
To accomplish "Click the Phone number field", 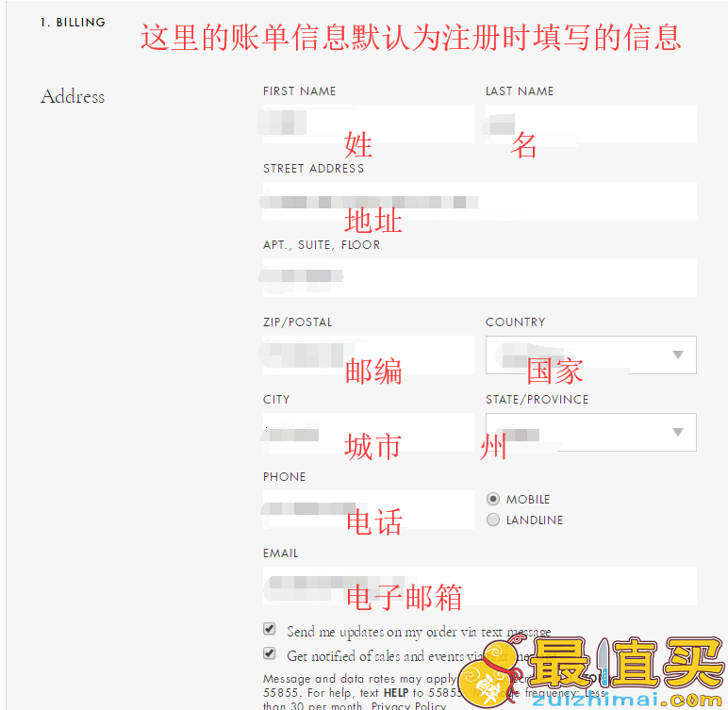I will pyautogui.click(x=368, y=509).
